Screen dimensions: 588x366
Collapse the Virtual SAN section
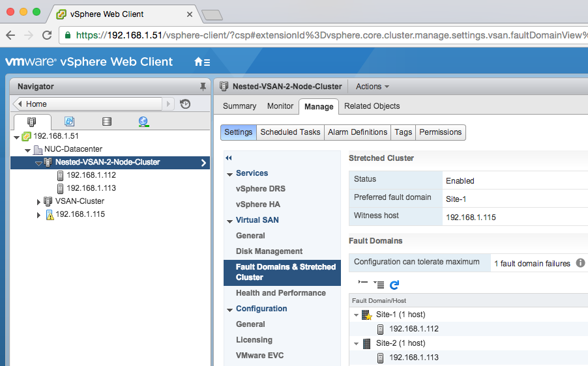tap(230, 221)
